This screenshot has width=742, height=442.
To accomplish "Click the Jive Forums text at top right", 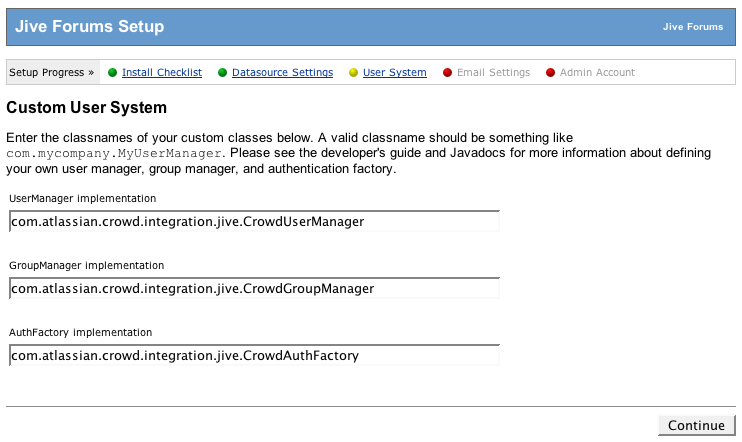I will tap(692, 27).
